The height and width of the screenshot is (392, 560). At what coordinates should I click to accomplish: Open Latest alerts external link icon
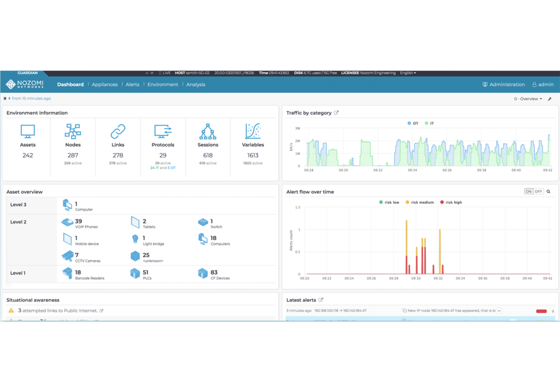pos(321,300)
